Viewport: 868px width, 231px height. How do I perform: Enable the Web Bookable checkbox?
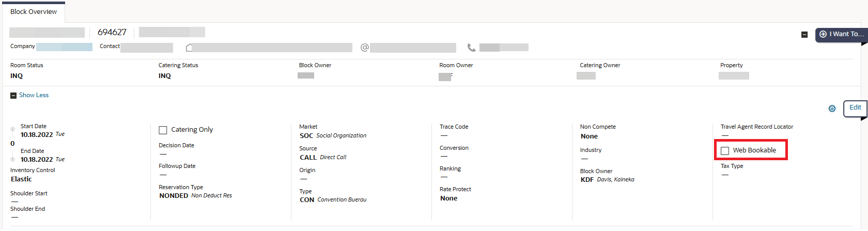tap(725, 151)
